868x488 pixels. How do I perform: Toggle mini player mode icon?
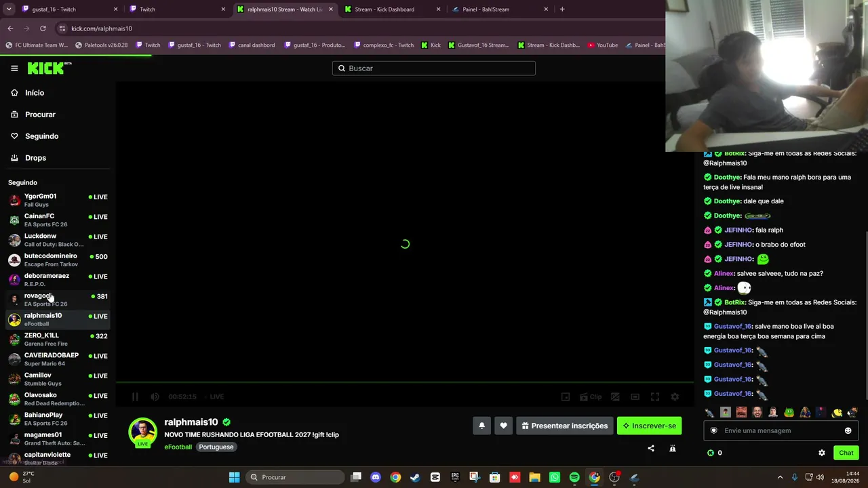click(565, 396)
